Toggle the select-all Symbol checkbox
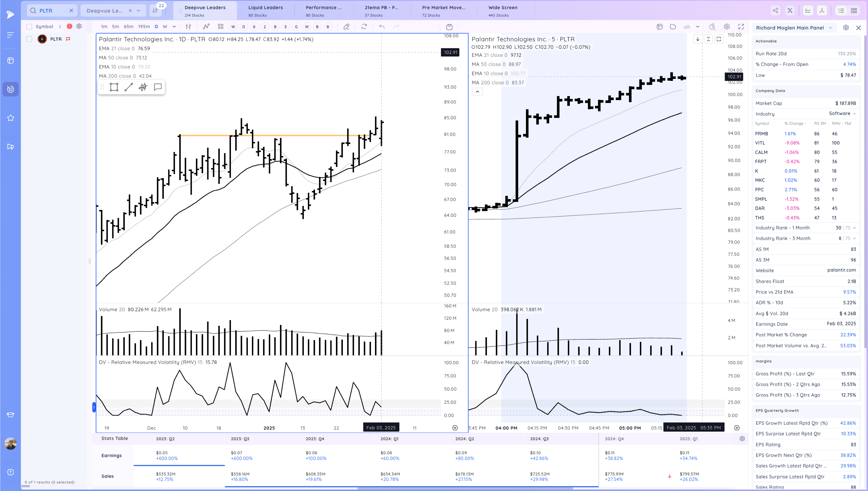The height and width of the screenshot is (491, 868). (x=29, y=27)
